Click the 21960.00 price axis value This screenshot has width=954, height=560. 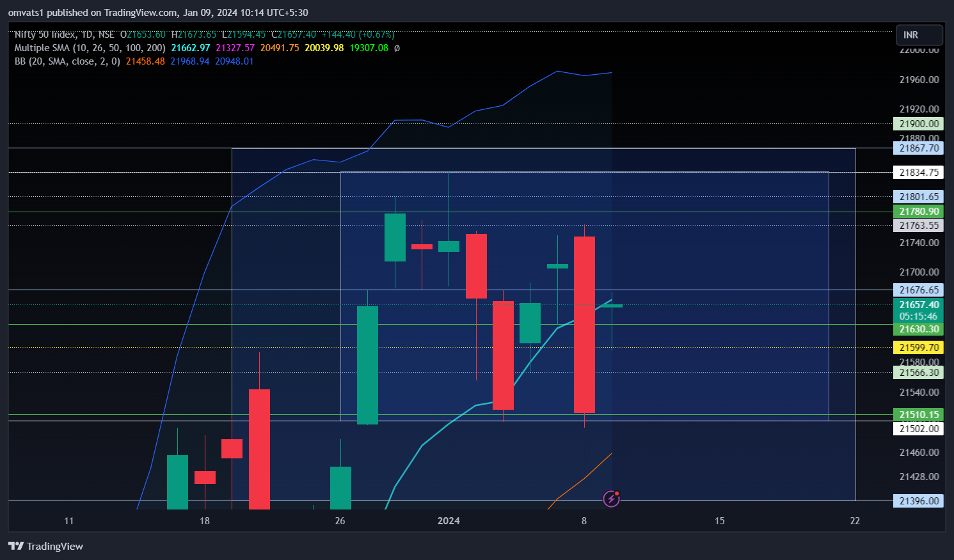click(x=919, y=80)
